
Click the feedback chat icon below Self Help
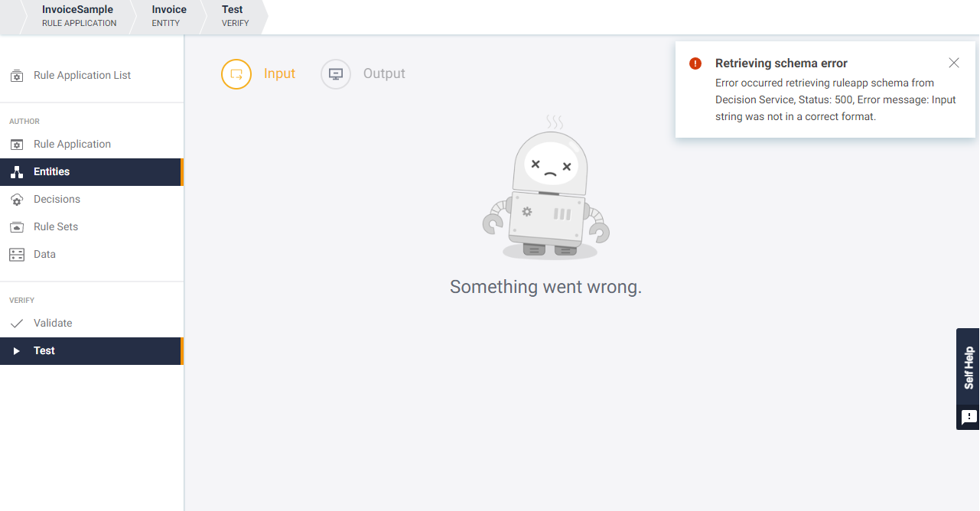[969, 417]
